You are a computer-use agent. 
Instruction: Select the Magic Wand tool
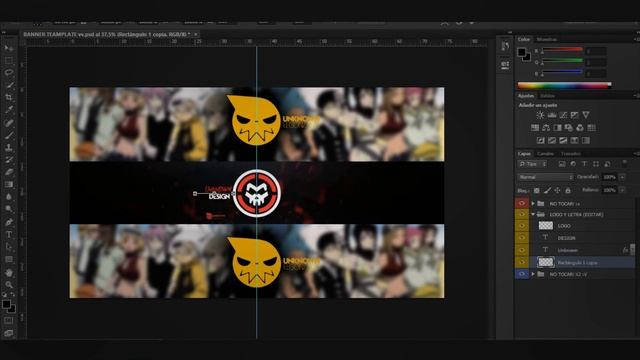coord(9,85)
